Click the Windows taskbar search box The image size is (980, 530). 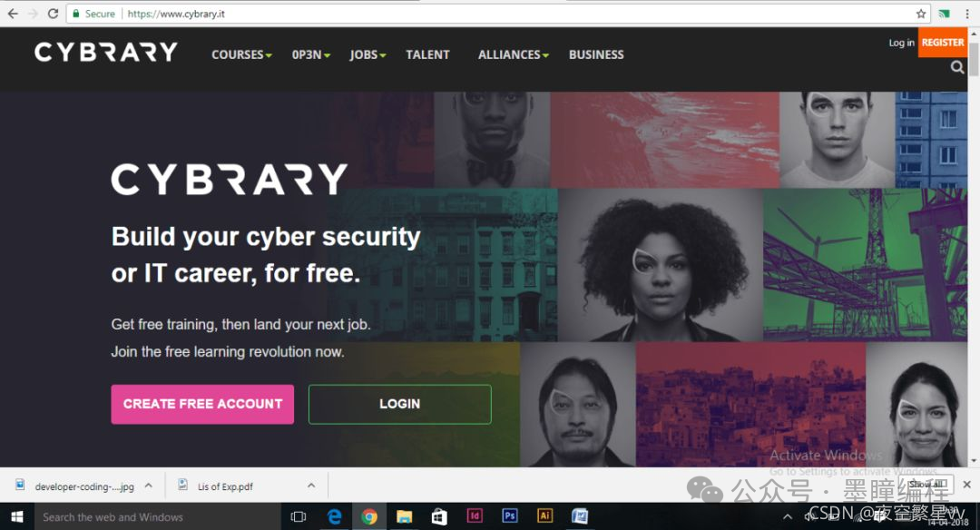pyautogui.click(x=158, y=517)
